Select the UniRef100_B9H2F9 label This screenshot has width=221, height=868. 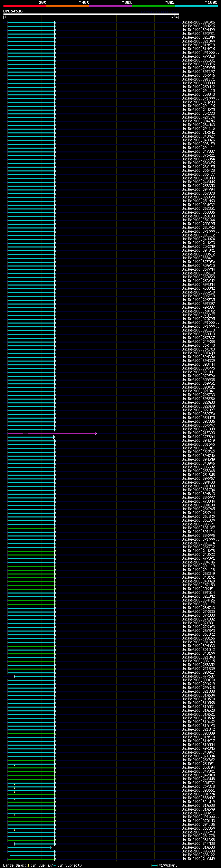point(198,441)
